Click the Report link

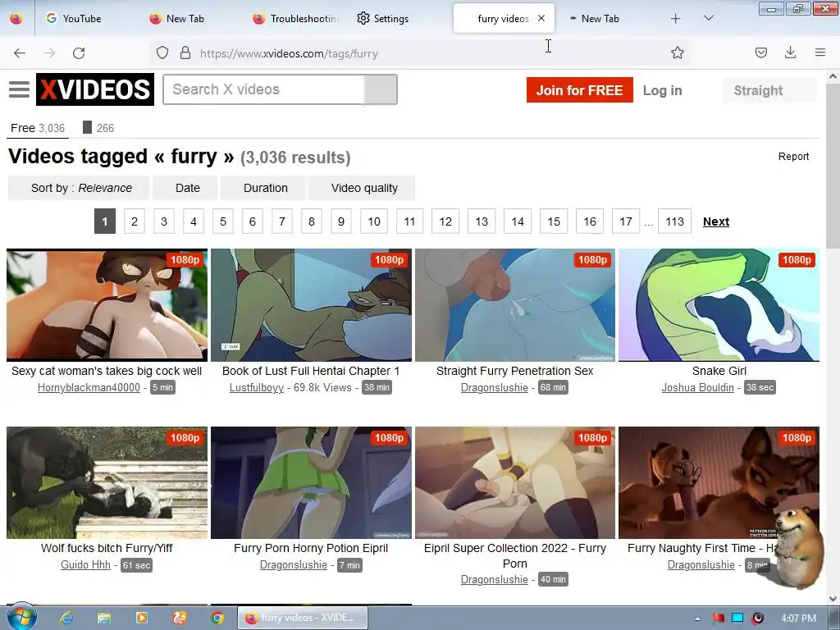tap(793, 157)
